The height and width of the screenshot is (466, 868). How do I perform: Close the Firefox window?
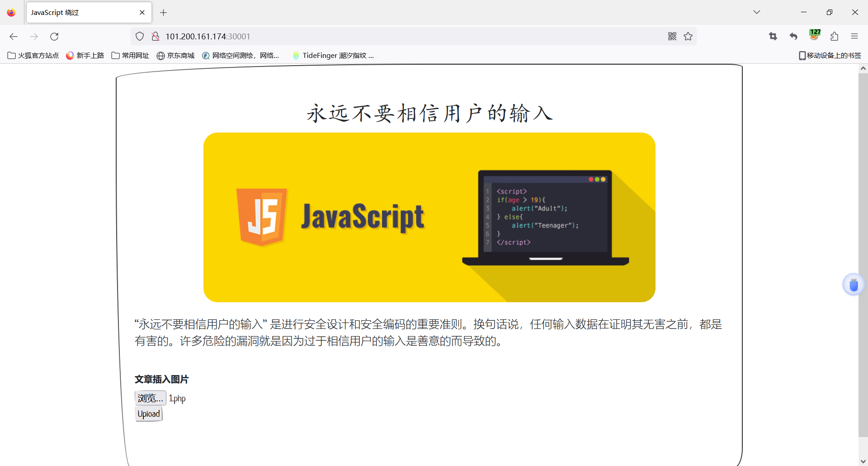(855, 12)
